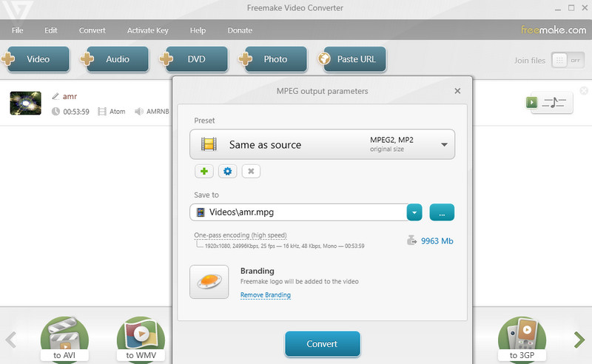592x364 pixels.
Task: Edit the preset with the gear icon
Action: pyautogui.click(x=228, y=172)
